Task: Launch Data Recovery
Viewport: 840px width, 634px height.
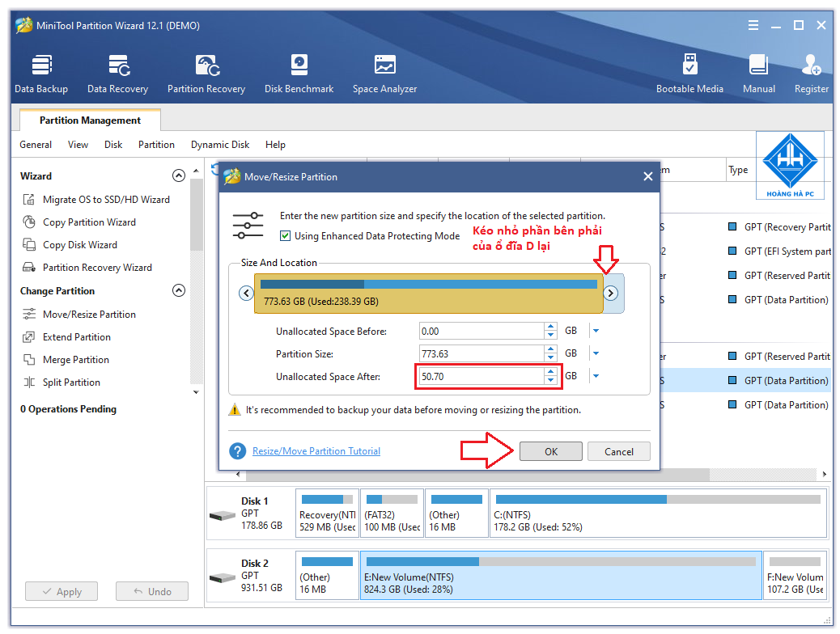Action: coord(117,73)
